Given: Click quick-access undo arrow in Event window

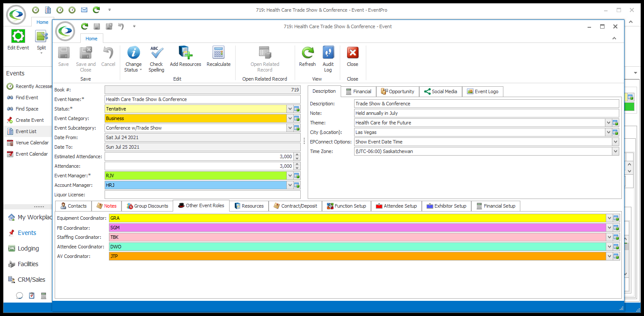Looking at the screenshot, I should point(121,26).
